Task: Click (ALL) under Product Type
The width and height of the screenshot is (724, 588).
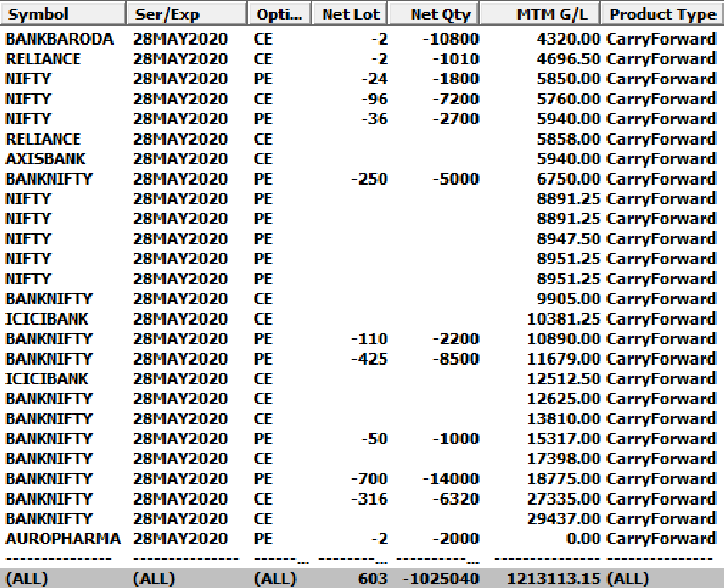Action: pyautogui.click(x=627, y=579)
